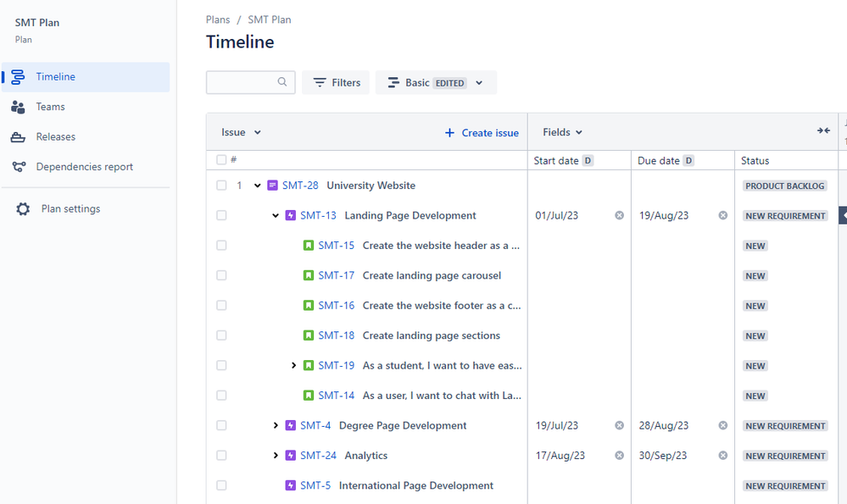Click the Timeline sidebar icon
Viewport: 847px width, 504px height.
[x=18, y=76]
